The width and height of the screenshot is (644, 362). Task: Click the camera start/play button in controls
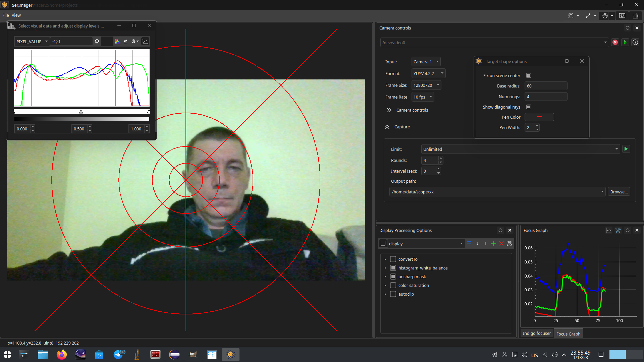pyautogui.click(x=626, y=43)
